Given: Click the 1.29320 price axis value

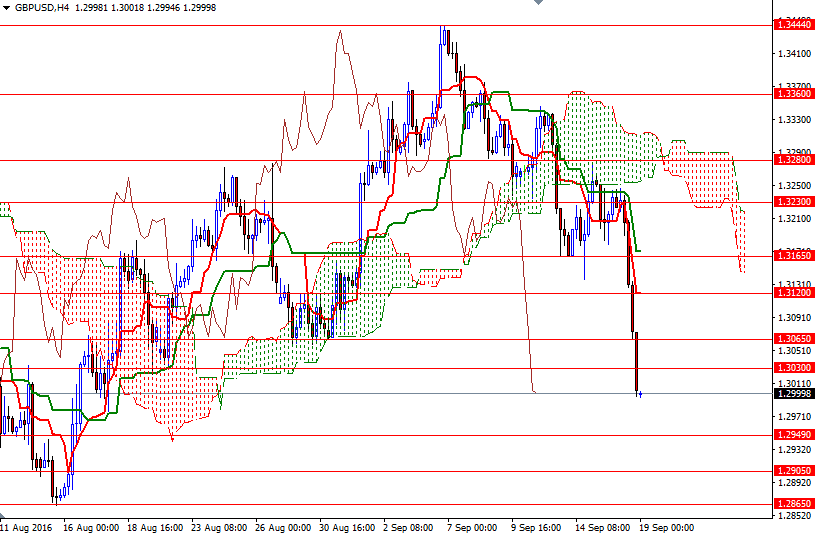Looking at the screenshot, I should point(794,449).
